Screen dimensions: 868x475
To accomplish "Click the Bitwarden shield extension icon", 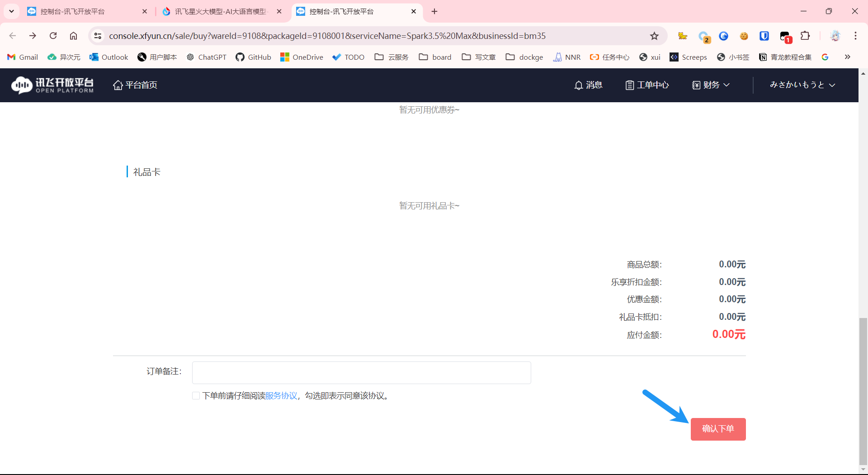I will click(x=764, y=36).
